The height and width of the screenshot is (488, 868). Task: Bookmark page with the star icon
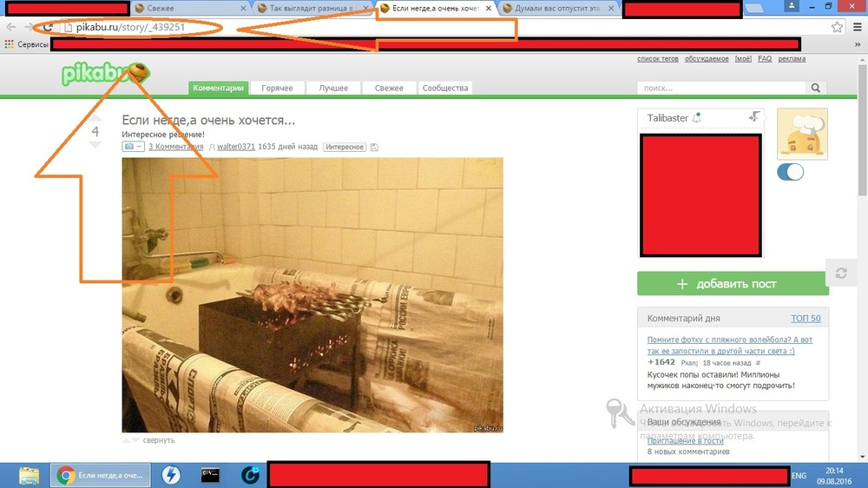point(837,27)
